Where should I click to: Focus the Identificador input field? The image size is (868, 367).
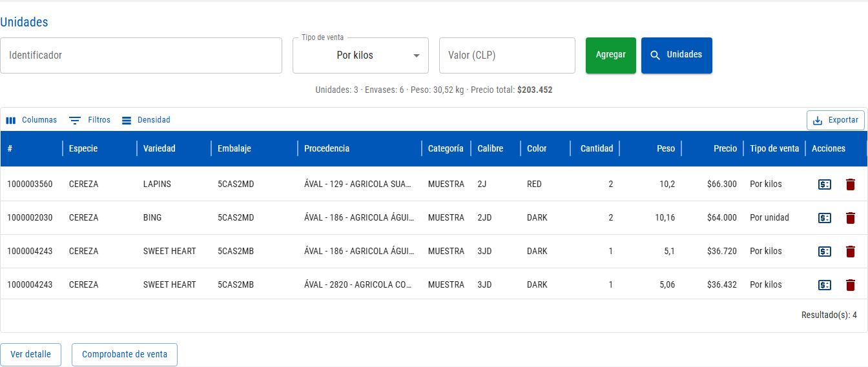pos(141,55)
